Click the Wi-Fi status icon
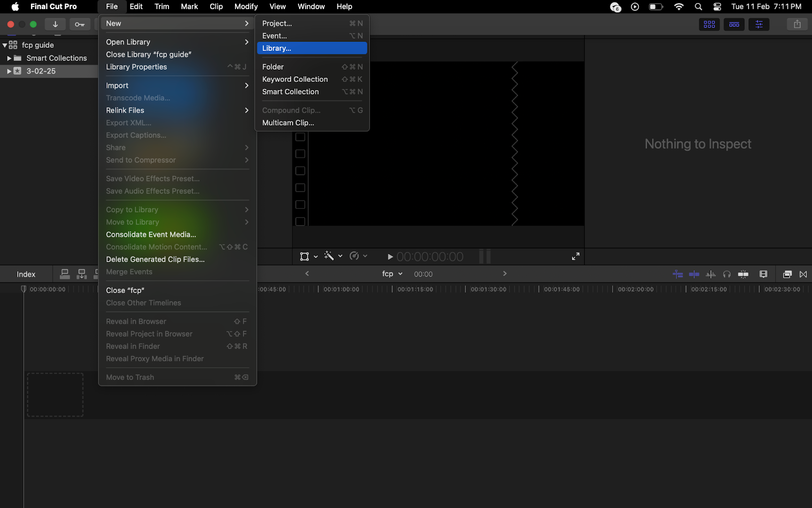The width and height of the screenshot is (812, 508). coord(679,7)
